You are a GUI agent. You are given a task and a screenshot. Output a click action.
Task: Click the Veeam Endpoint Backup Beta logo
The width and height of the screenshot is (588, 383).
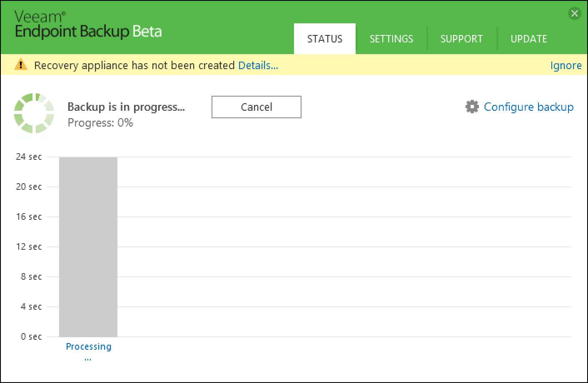tap(88, 25)
